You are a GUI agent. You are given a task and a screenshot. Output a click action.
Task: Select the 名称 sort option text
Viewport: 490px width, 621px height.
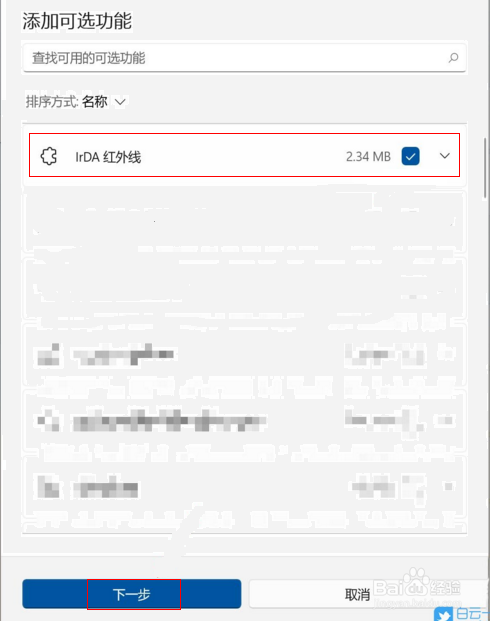(x=95, y=102)
